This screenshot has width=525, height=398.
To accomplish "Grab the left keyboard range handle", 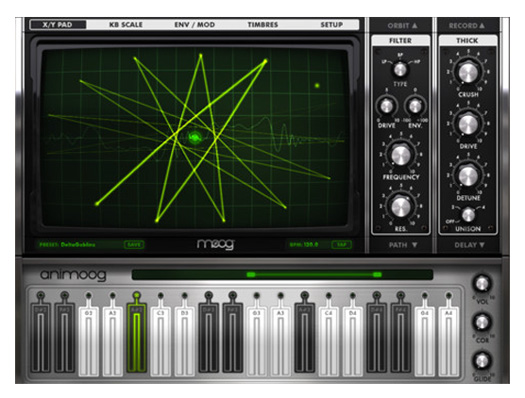I will tap(251, 275).
